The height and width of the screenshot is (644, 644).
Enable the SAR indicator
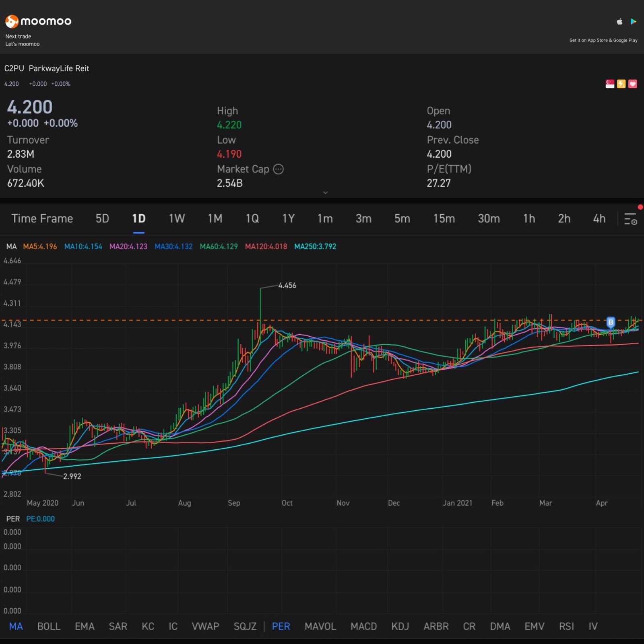118,626
